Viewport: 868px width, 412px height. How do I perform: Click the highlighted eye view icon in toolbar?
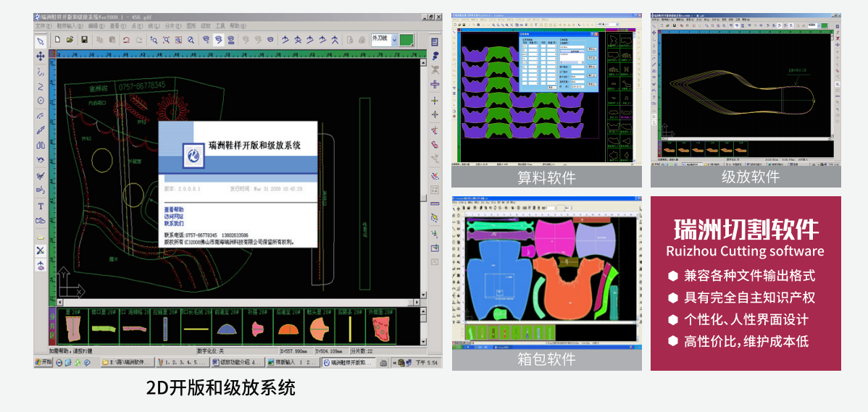point(219,40)
